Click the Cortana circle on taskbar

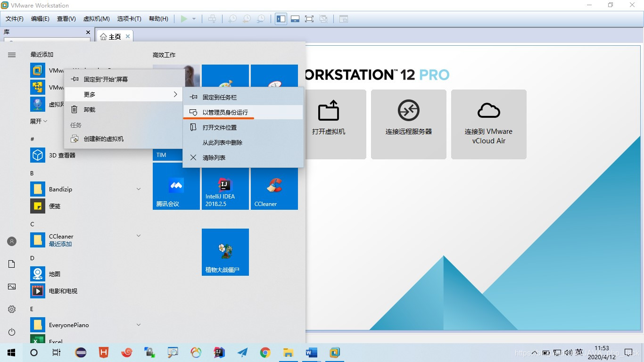click(34, 352)
